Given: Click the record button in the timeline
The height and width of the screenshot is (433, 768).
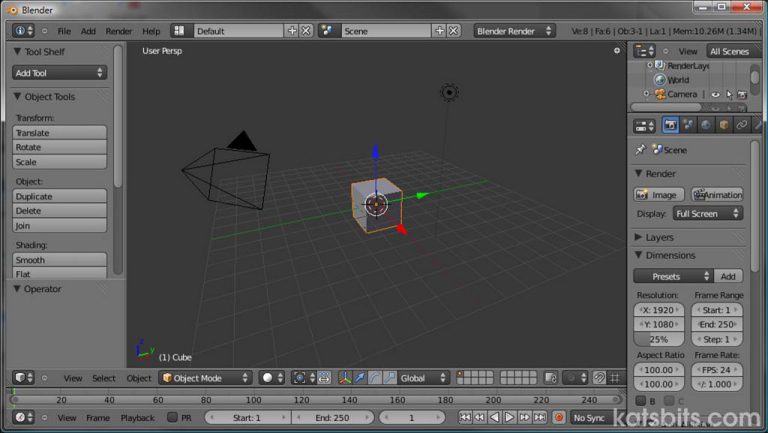Looking at the screenshot, I should (559, 417).
